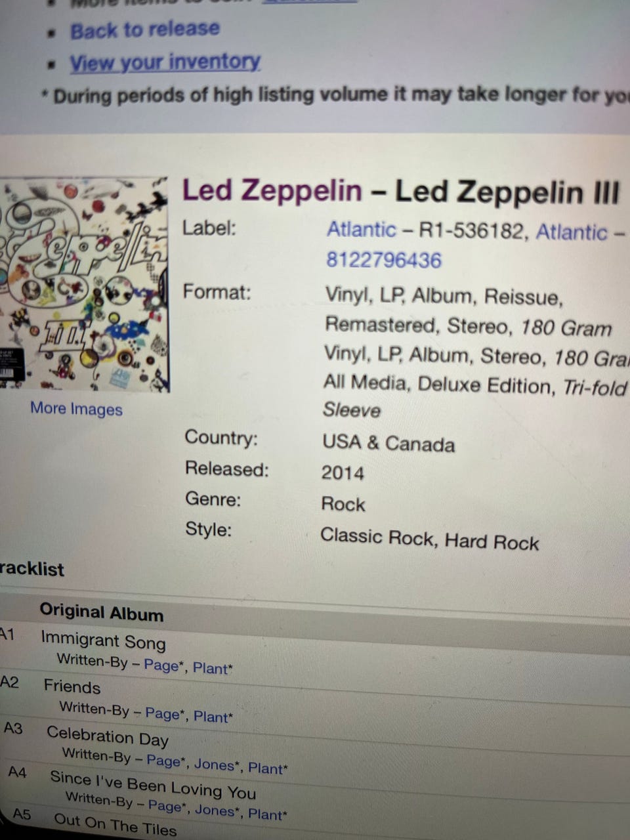Open the first Atlantic label link
Image resolution: width=630 pixels, height=840 pixels.
pos(362,230)
